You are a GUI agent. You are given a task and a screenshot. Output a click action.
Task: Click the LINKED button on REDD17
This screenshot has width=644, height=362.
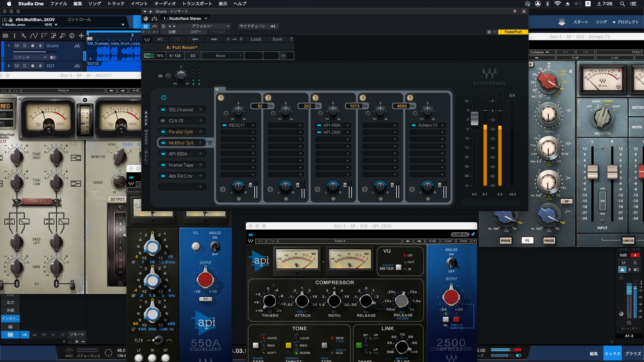[x=36, y=201]
